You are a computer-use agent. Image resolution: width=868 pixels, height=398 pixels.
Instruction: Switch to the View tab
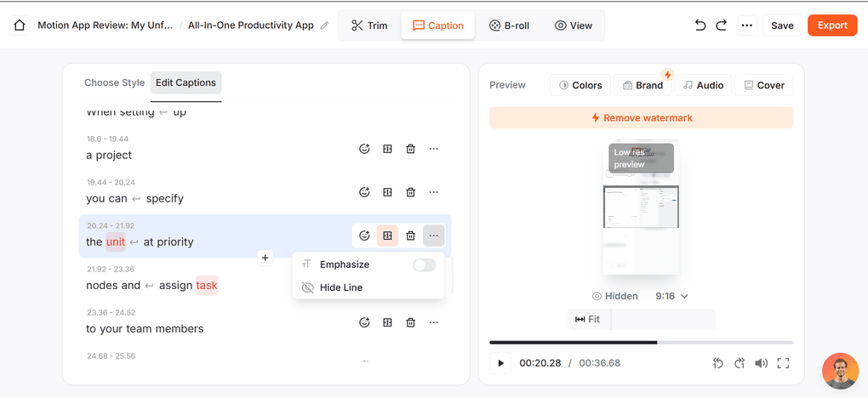[574, 26]
